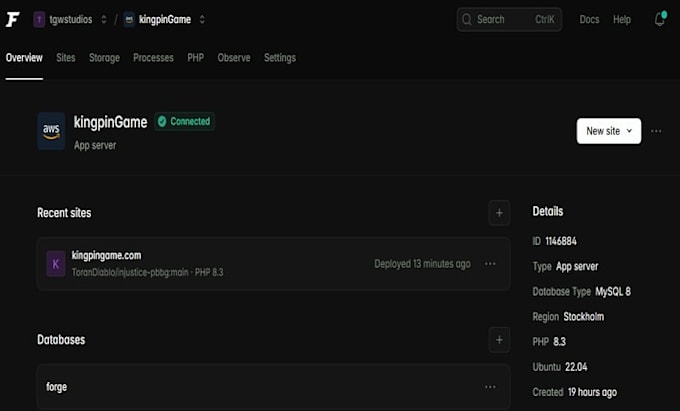The width and height of the screenshot is (680, 411).
Task: Add a recent site with plus button
Action: [499, 213]
